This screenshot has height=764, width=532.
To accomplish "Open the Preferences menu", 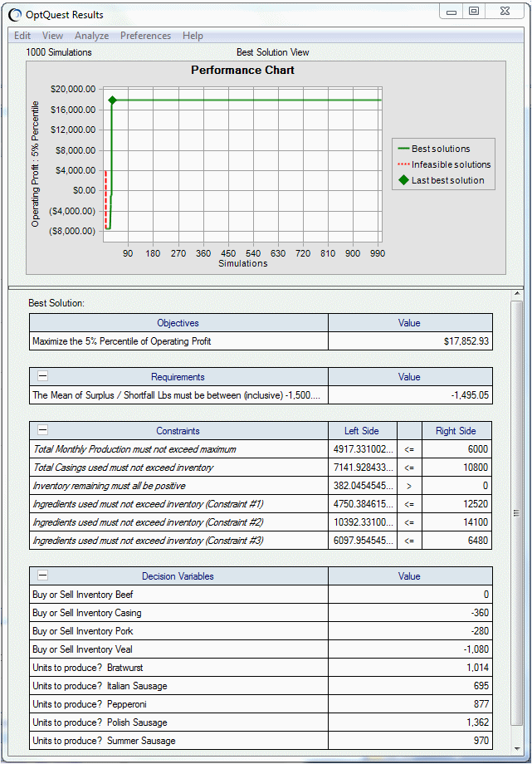I will 146,36.
